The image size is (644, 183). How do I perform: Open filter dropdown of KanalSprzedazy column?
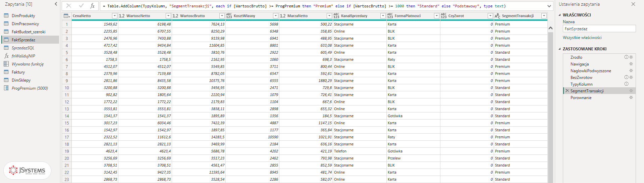(383, 16)
